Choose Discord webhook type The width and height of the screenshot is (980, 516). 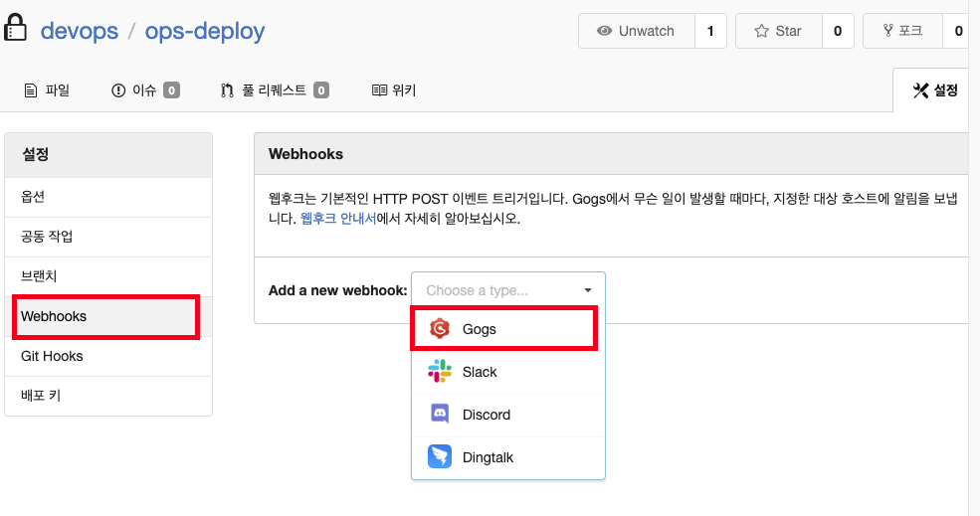pyautogui.click(x=508, y=415)
